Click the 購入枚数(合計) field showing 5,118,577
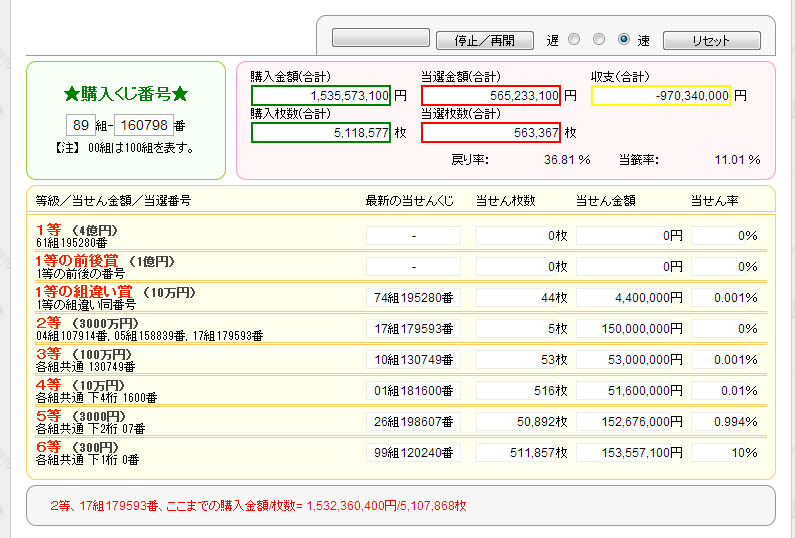The width and height of the screenshot is (795, 538). coord(321,132)
